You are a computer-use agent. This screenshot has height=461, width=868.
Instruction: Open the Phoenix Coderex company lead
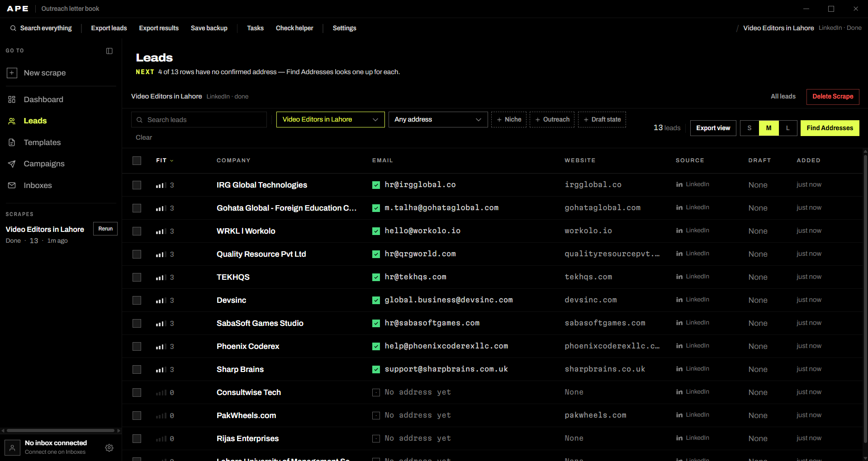(248, 346)
